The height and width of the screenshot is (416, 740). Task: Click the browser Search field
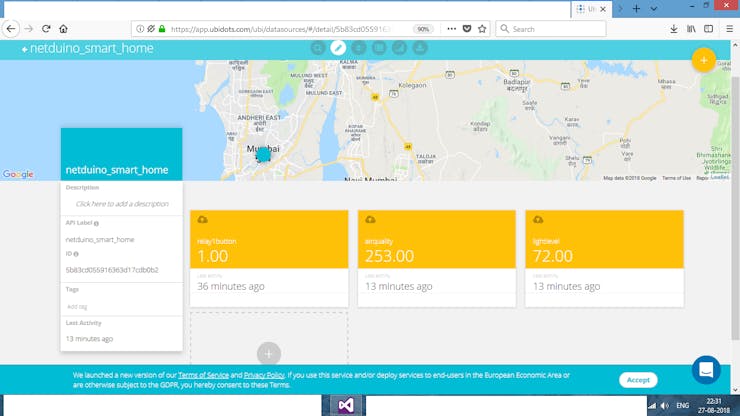[x=551, y=29]
